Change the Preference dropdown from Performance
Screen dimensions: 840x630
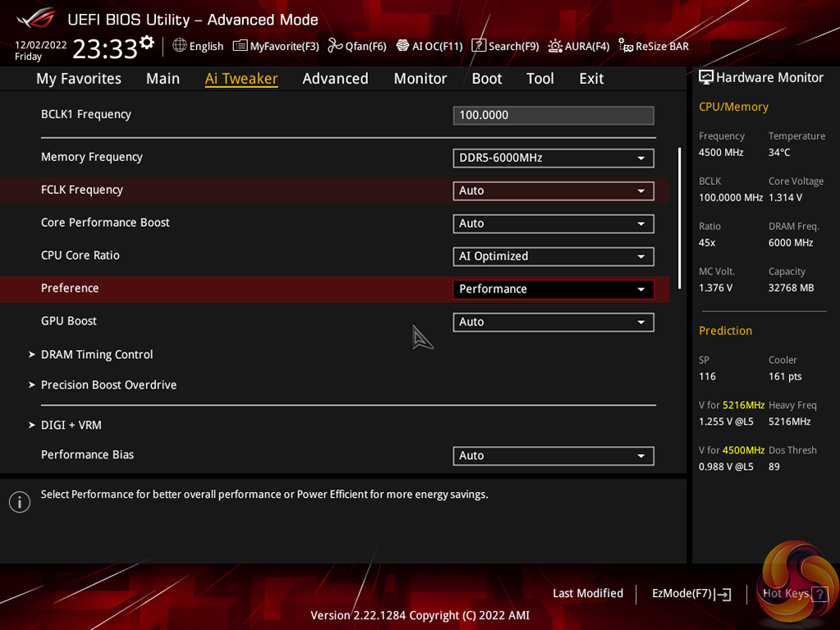tap(553, 289)
